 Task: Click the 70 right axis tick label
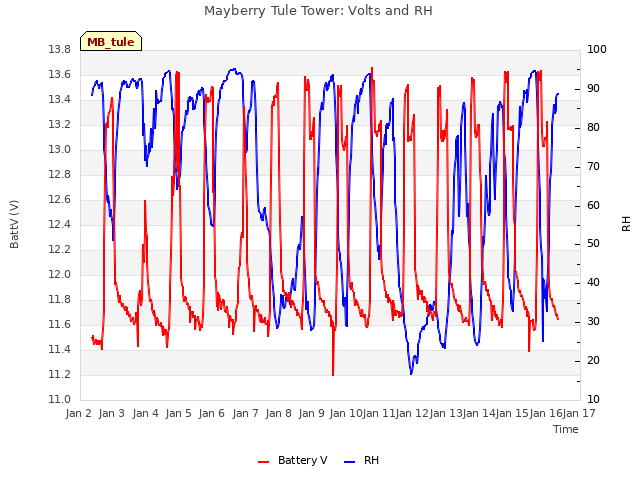point(593,167)
